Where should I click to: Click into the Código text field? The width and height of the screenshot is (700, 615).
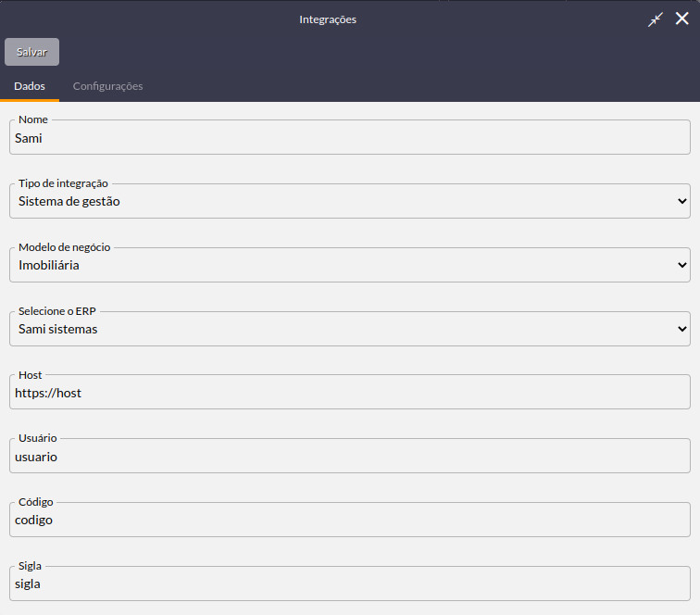[x=350, y=521]
